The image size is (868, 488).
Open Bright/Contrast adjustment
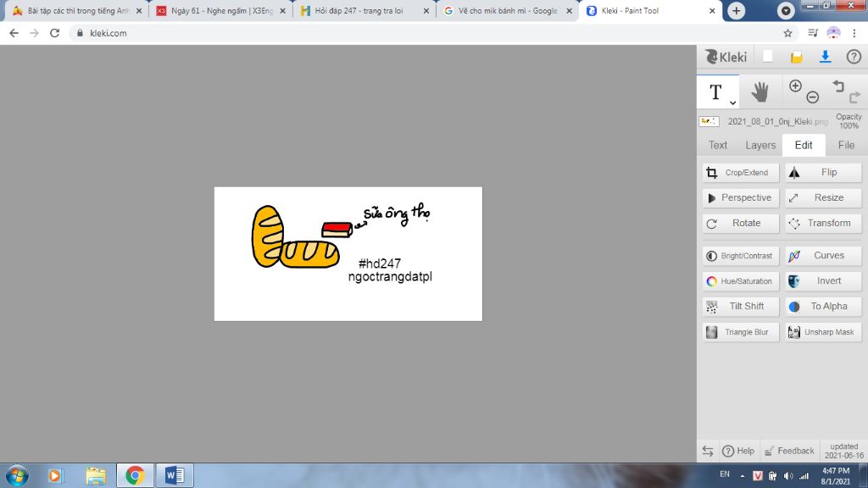pos(741,256)
